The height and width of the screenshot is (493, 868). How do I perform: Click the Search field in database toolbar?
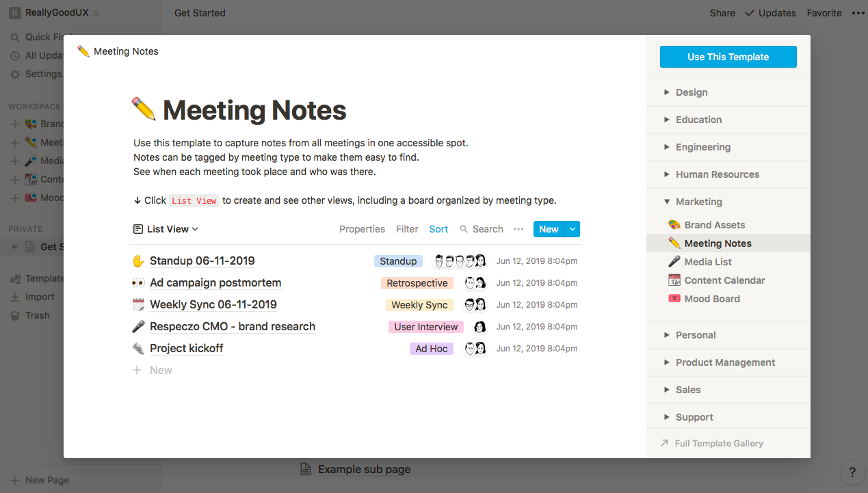coord(482,229)
